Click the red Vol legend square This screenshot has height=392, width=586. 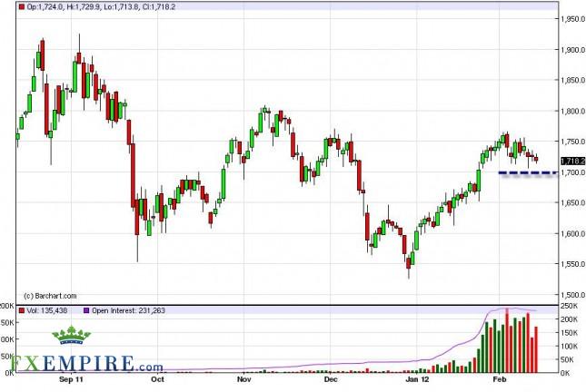tap(22, 310)
